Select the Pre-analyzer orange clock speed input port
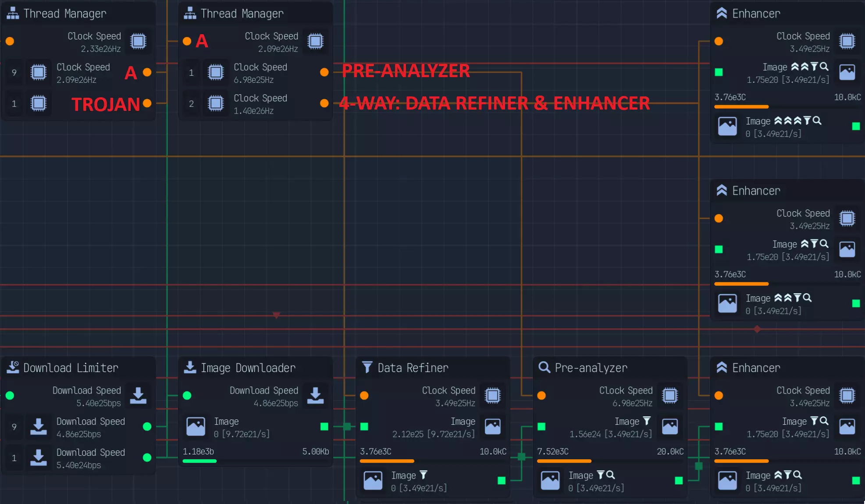The height and width of the screenshot is (504, 865). click(541, 395)
